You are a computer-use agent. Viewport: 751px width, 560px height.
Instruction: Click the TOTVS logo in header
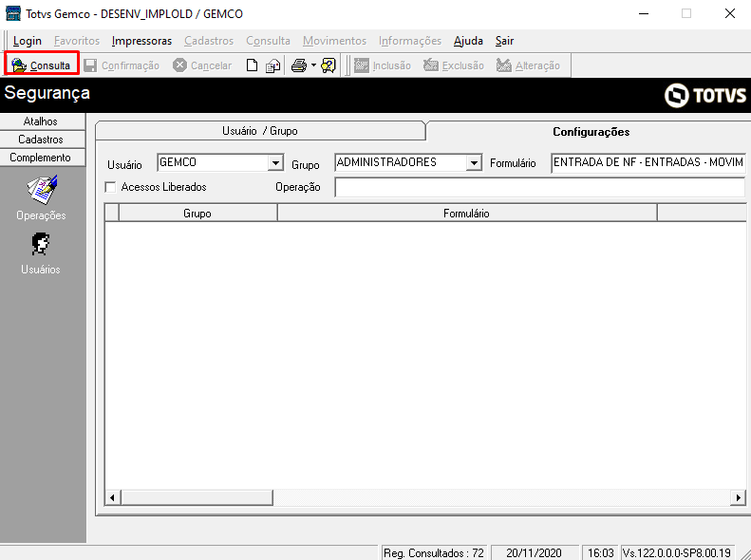coord(705,95)
